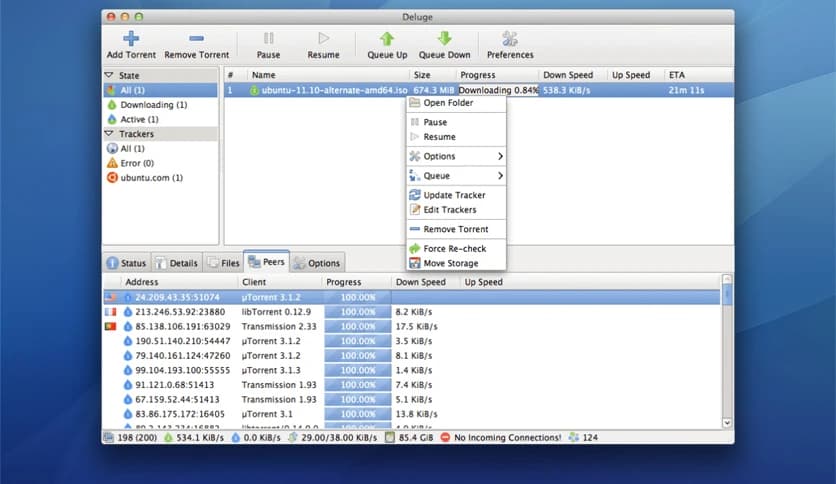Click the DHT nodes 124 status icon
The height and width of the screenshot is (484, 836).
point(574,438)
